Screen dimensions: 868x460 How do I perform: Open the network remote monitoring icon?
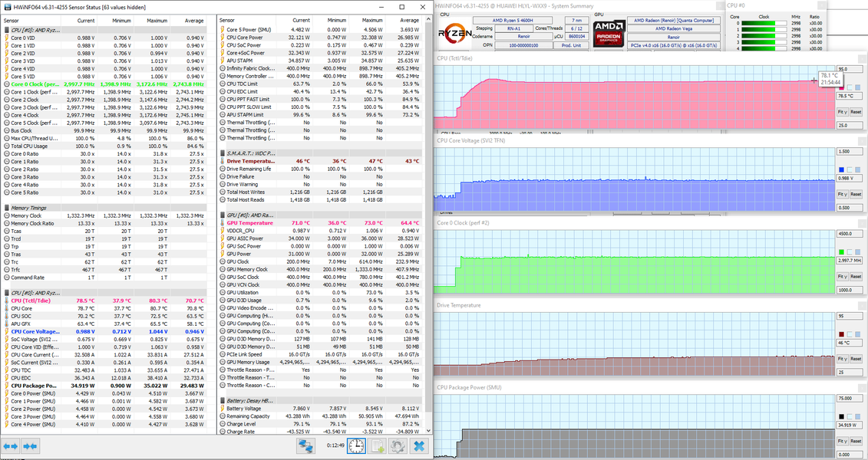[305, 445]
